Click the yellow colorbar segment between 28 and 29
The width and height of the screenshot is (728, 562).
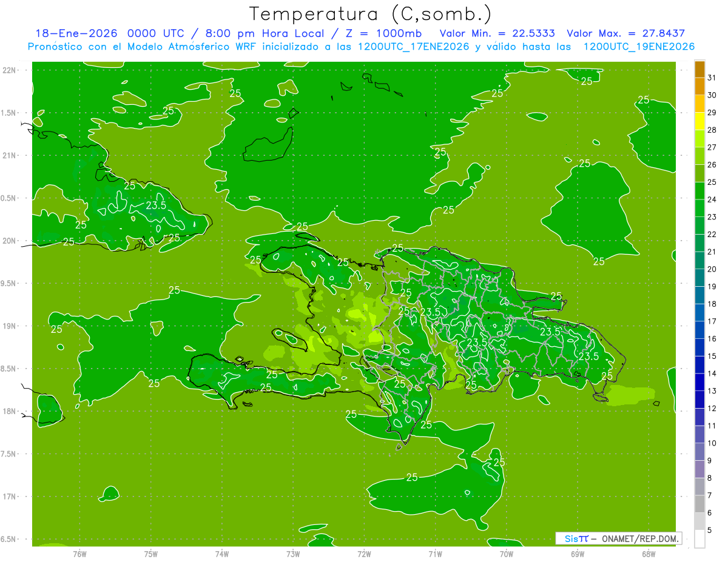click(x=699, y=121)
